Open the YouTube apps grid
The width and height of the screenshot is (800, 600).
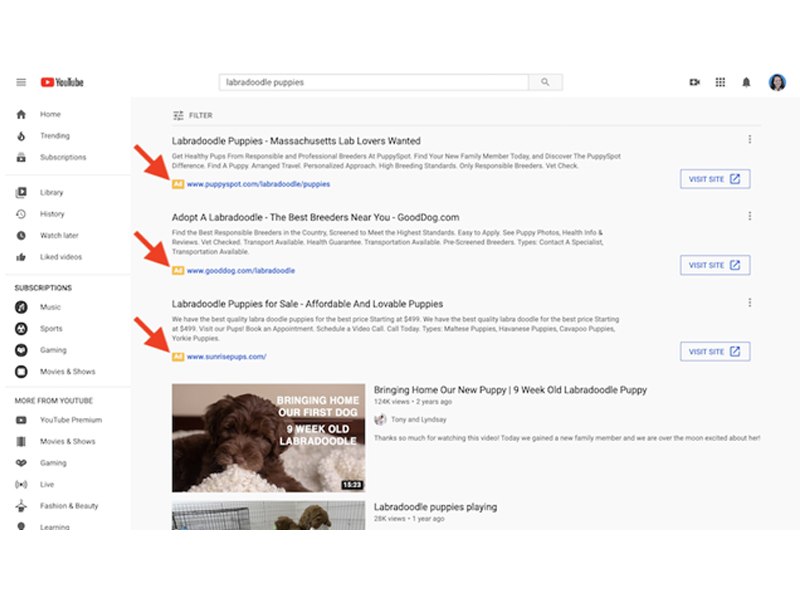point(720,82)
